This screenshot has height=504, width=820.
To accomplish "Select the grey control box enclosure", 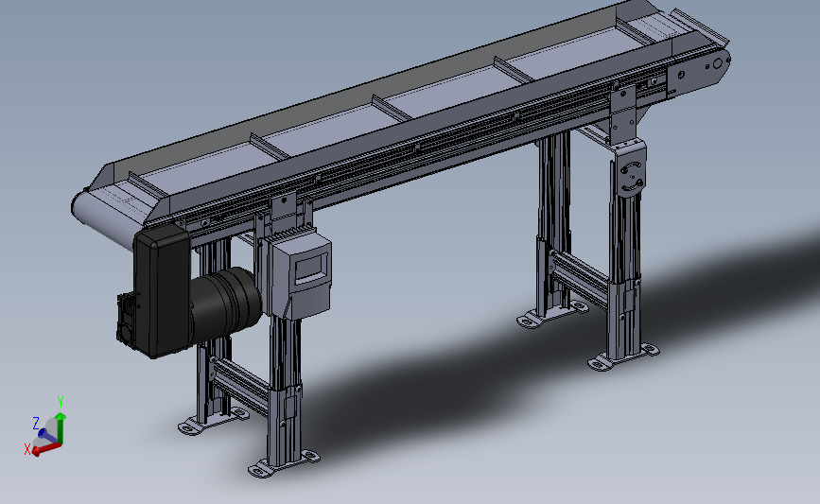I will (300, 275).
